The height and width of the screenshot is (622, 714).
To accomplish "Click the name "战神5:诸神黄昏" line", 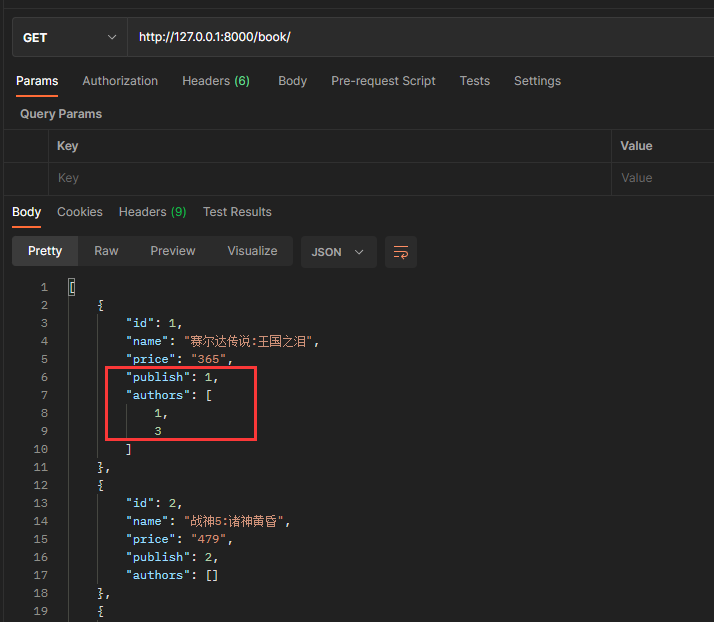I will (209, 521).
